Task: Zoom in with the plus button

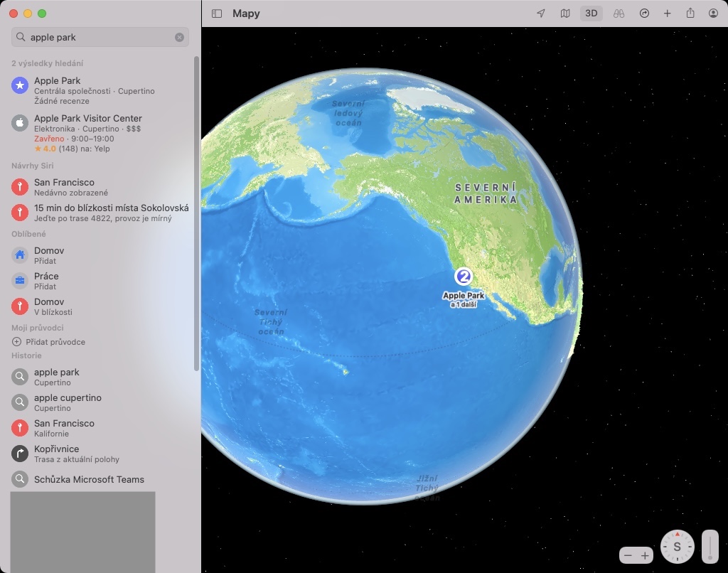Action: (x=645, y=555)
